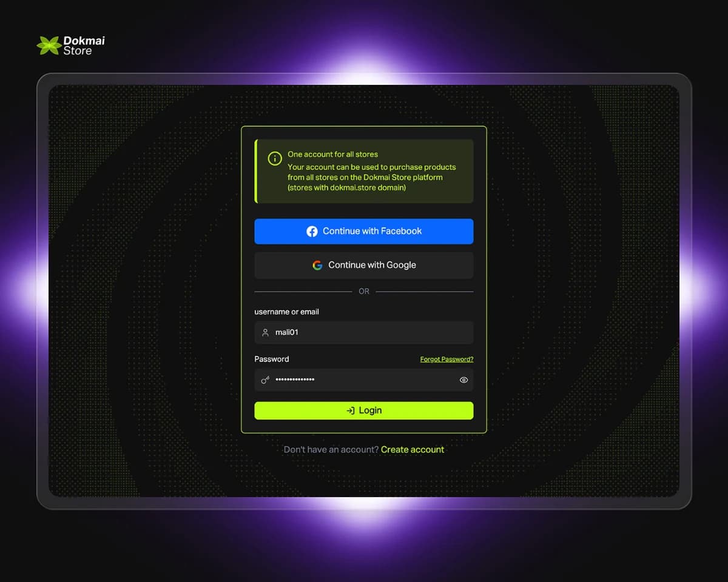Click the One account for all stores banner
This screenshot has width=728, height=582.
364,170
